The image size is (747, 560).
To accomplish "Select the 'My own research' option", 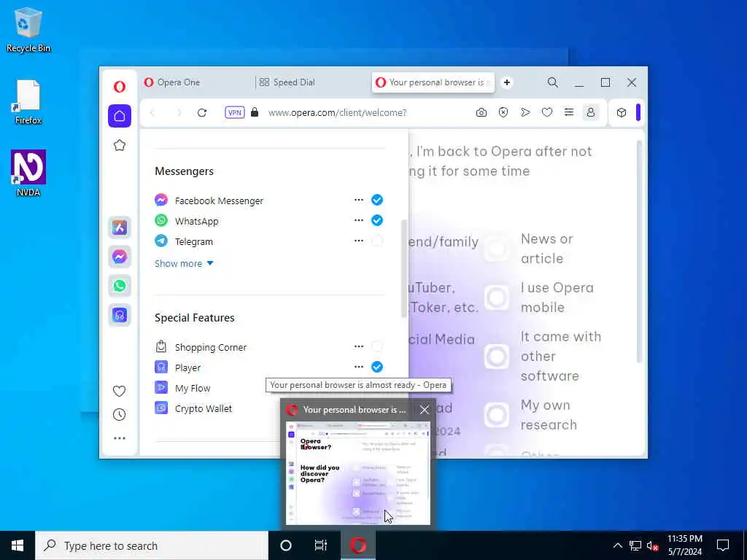I will [x=497, y=415].
